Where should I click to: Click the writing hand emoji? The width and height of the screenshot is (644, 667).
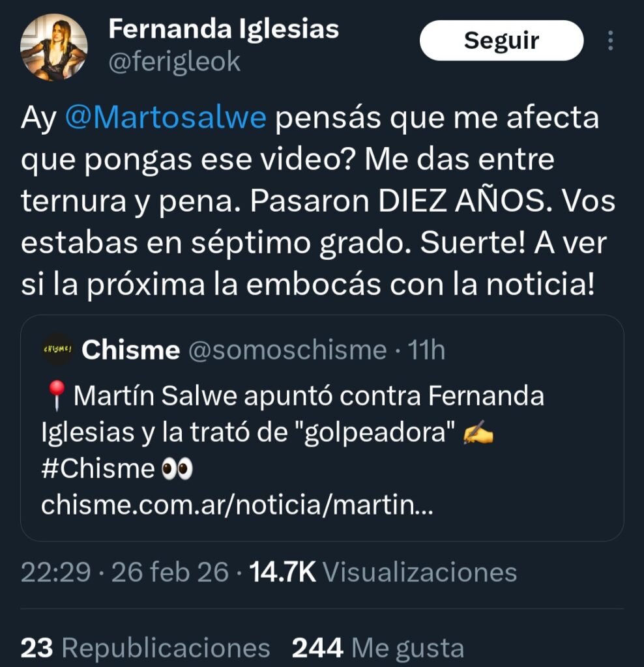pos(478,433)
